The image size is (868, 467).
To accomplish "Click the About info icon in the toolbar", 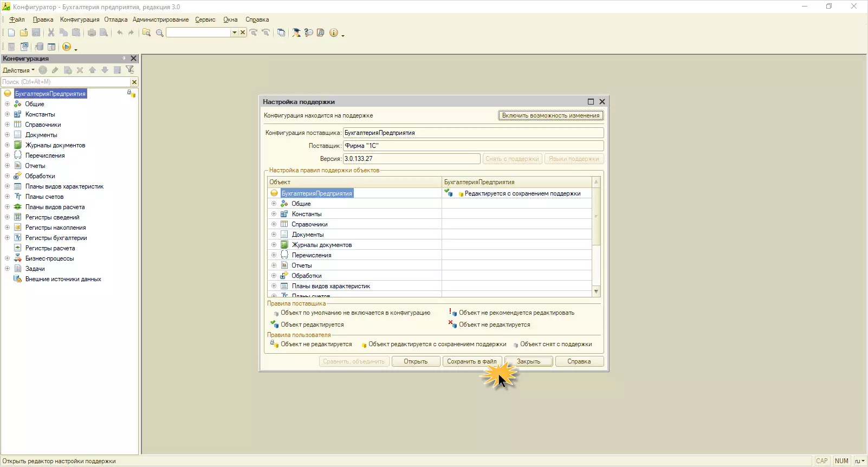I will click(x=334, y=33).
